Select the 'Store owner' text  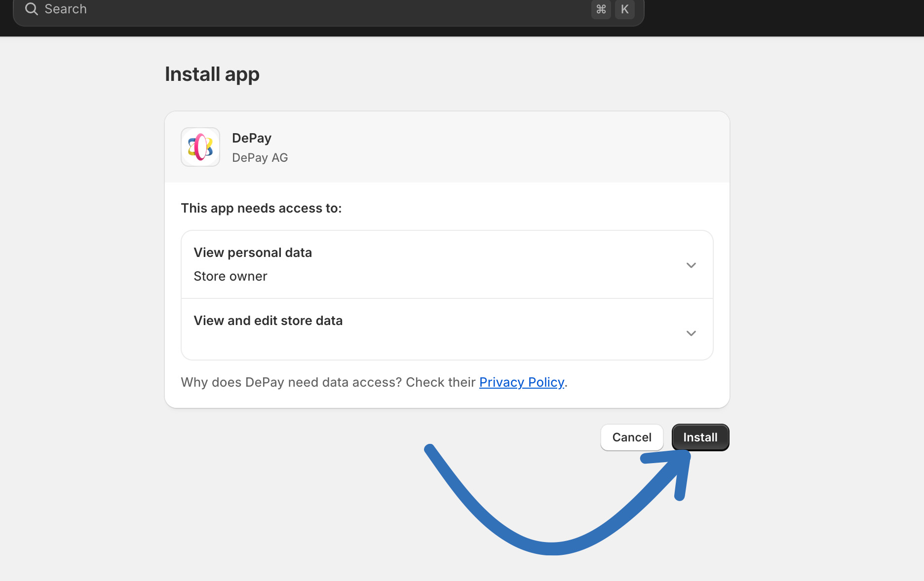[x=231, y=276]
